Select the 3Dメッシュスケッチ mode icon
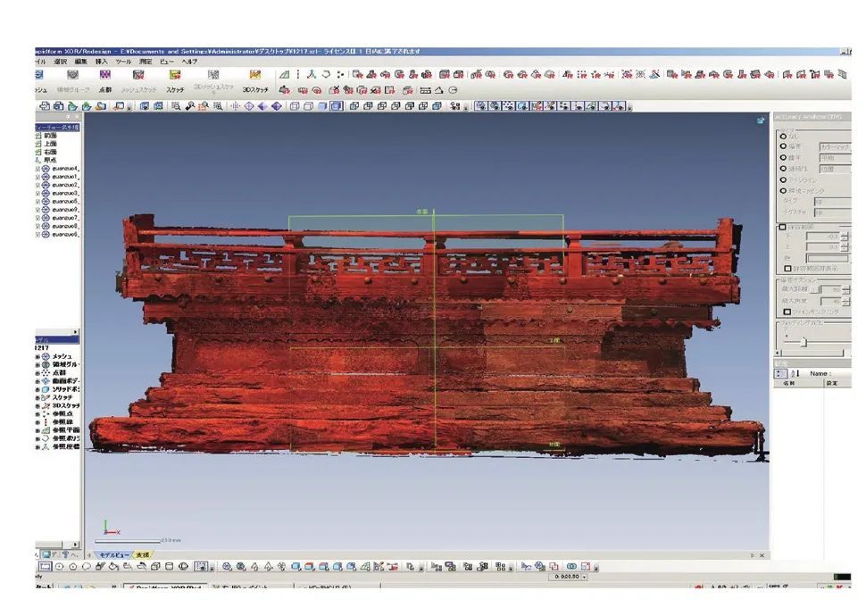866x616 pixels. pos(213,75)
